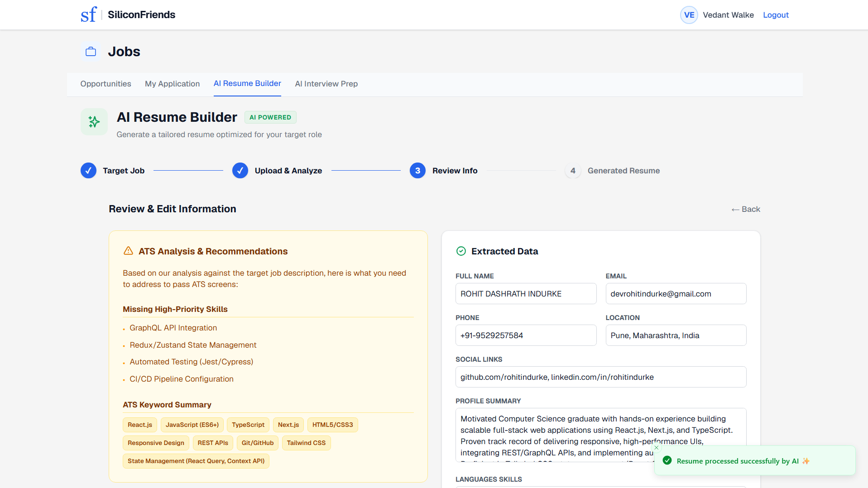Click the JavaScript (ES6+) keyword tag
The image size is (868, 488).
point(192,425)
